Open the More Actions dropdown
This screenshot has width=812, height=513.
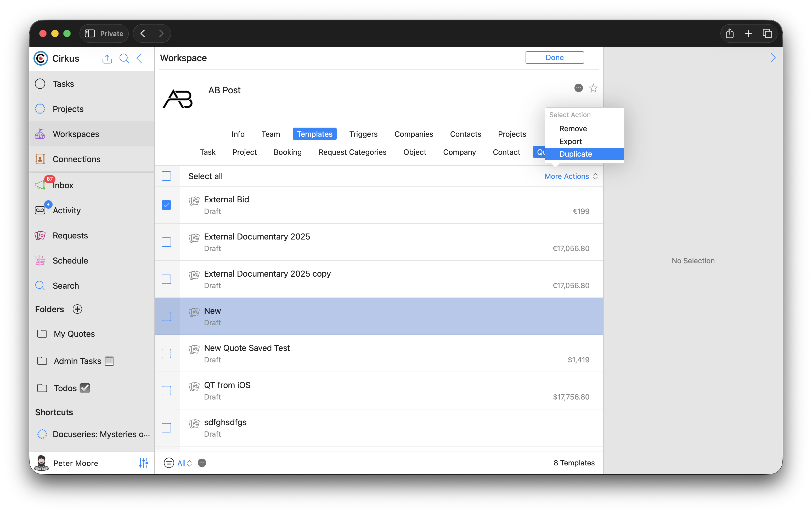[x=571, y=176]
